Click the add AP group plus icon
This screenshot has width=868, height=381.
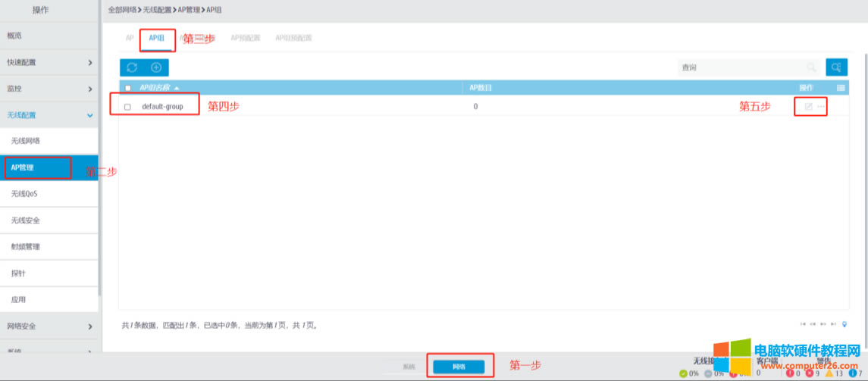155,67
